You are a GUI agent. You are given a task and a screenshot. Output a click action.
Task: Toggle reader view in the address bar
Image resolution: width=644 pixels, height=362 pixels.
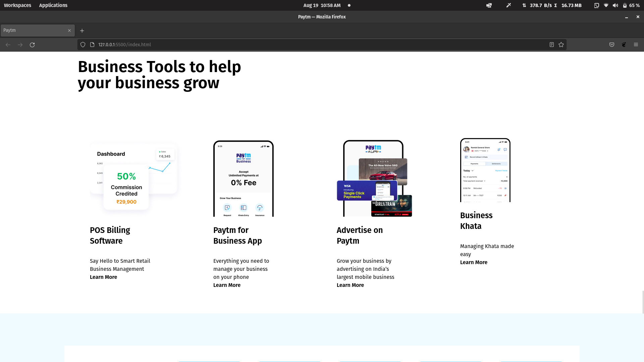[x=551, y=45]
